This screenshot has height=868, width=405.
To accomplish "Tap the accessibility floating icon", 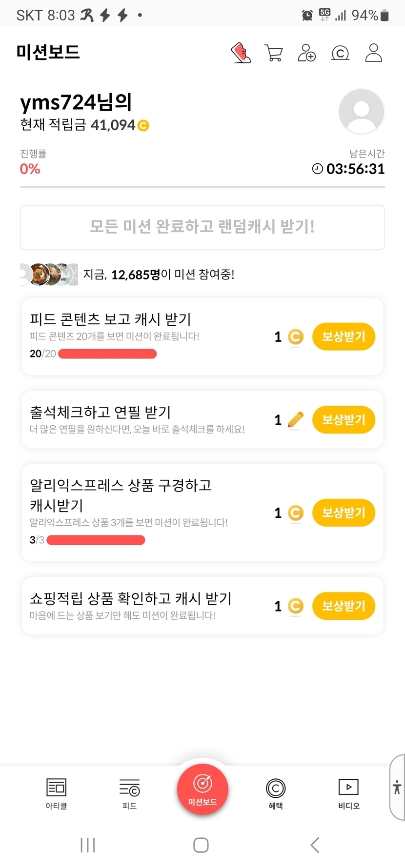I will click(x=397, y=787).
